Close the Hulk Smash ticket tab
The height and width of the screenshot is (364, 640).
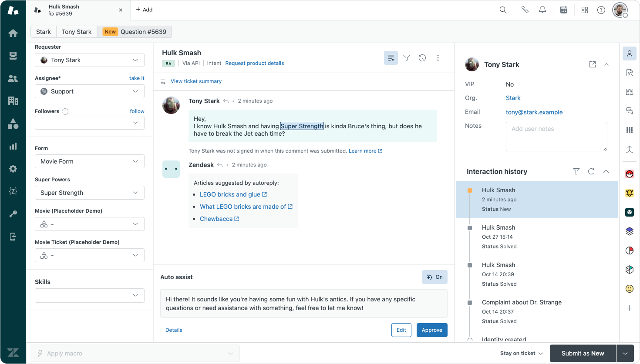(x=121, y=10)
